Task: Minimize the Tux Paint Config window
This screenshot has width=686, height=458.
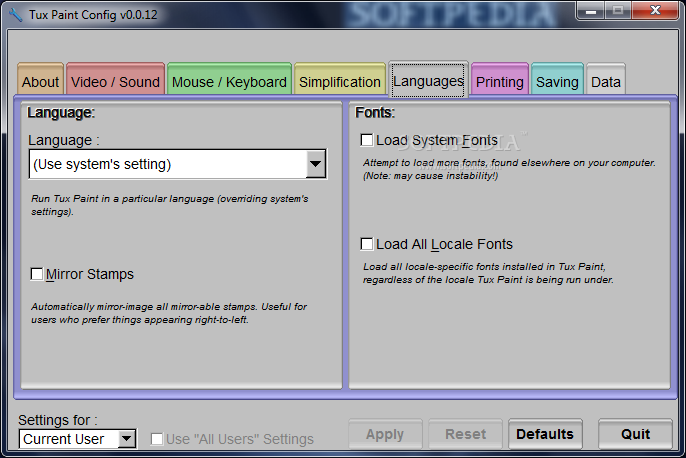Action: 591,10
